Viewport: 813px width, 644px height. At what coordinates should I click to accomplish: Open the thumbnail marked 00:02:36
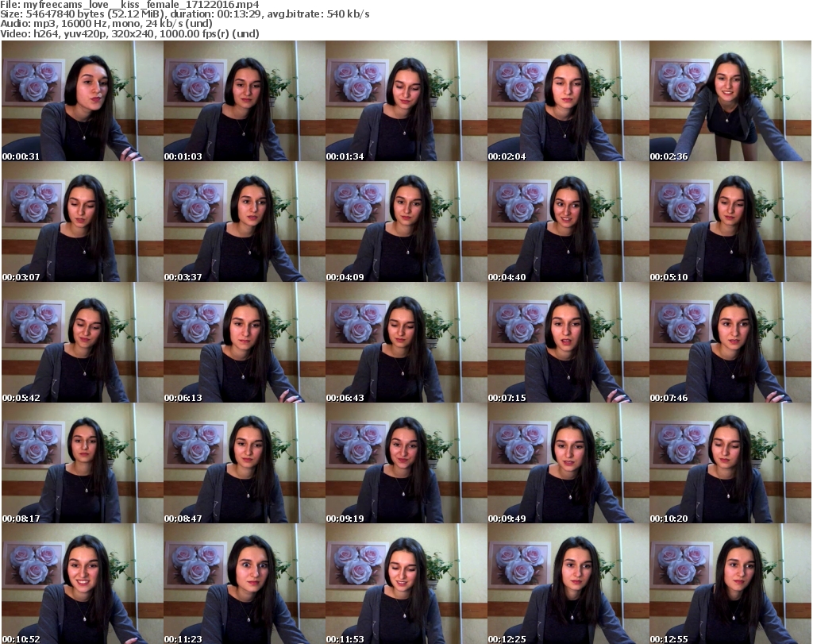729,102
